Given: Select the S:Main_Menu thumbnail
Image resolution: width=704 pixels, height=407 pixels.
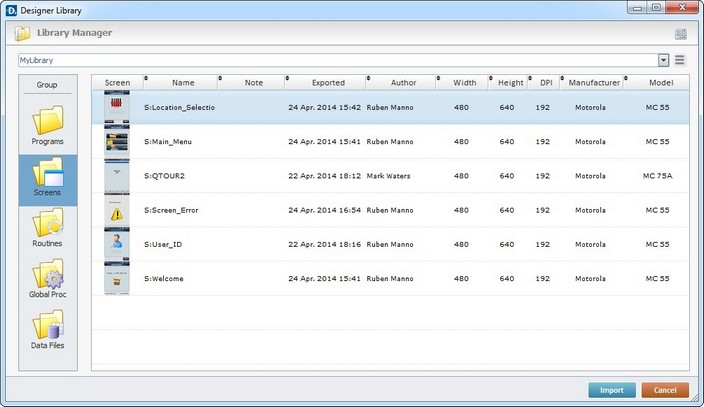Looking at the screenshot, I should 117,142.
